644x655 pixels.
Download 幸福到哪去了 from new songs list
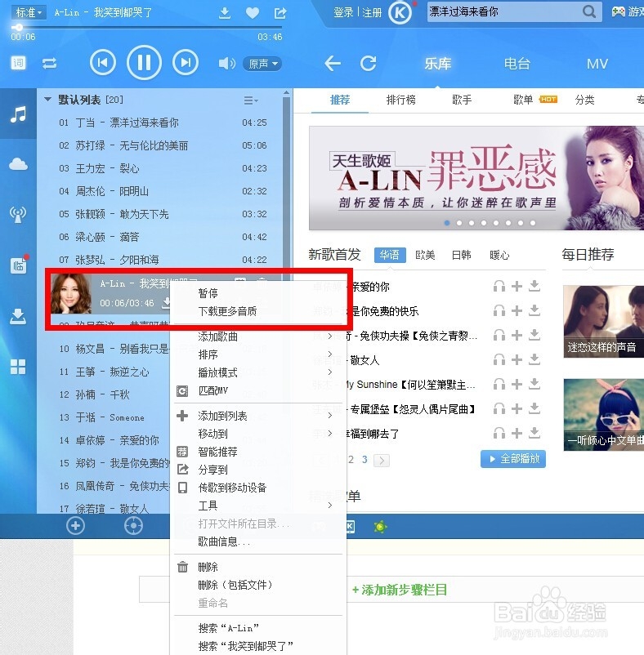pyautogui.click(x=534, y=433)
